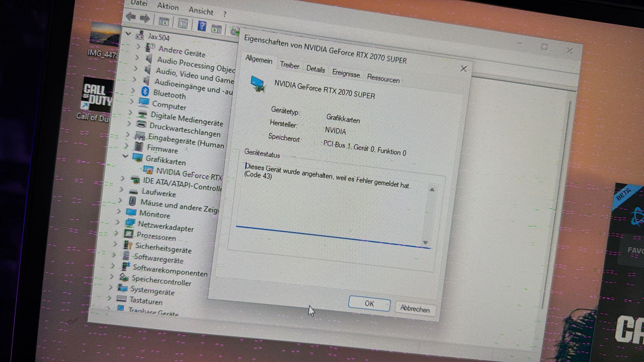644x362 pixels.
Task: Click the Abbrechen button
Action: [415, 309]
